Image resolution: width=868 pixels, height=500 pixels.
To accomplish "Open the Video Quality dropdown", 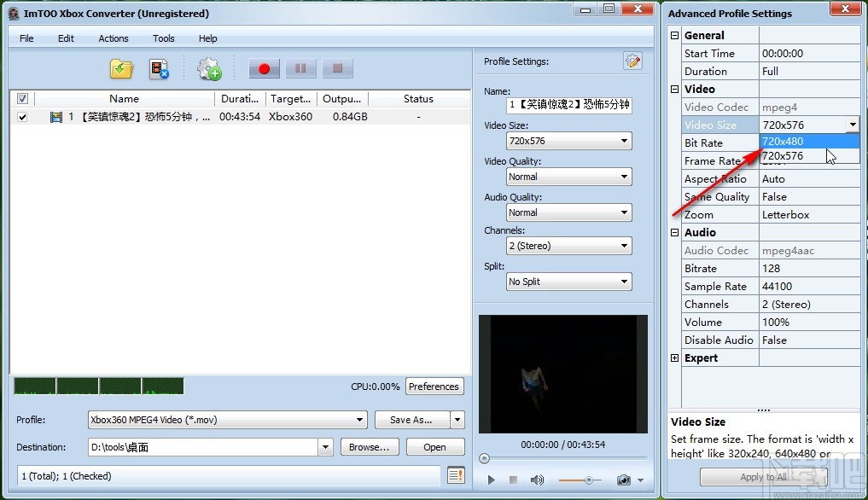I will pyautogui.click(x=569, y=177).
